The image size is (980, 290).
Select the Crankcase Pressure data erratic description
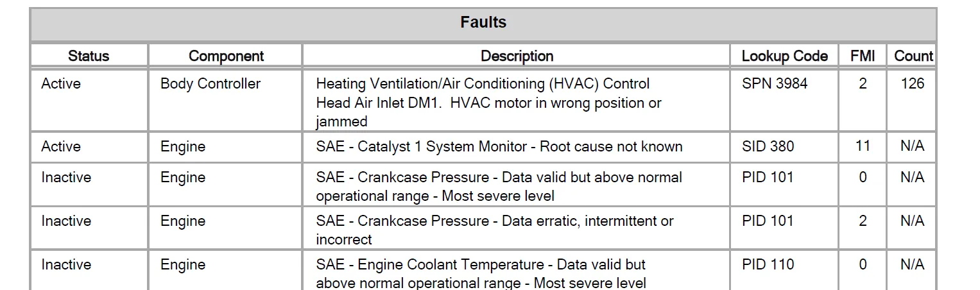coord(495,230)
